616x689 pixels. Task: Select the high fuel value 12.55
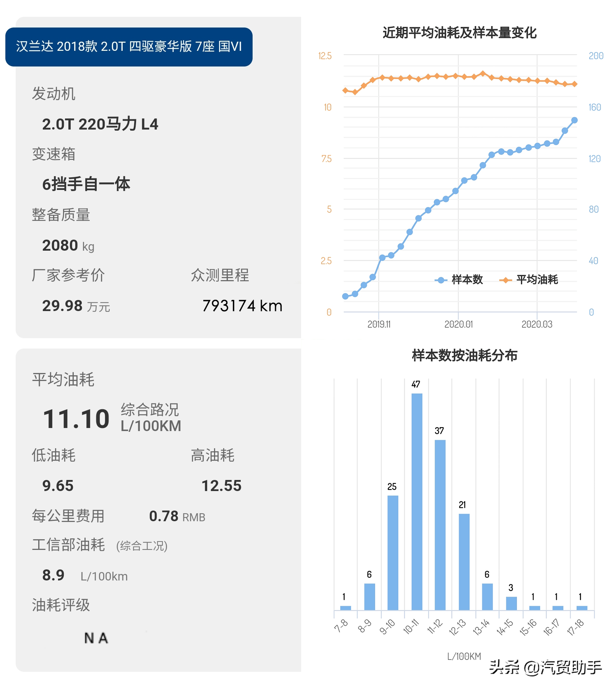221,486
